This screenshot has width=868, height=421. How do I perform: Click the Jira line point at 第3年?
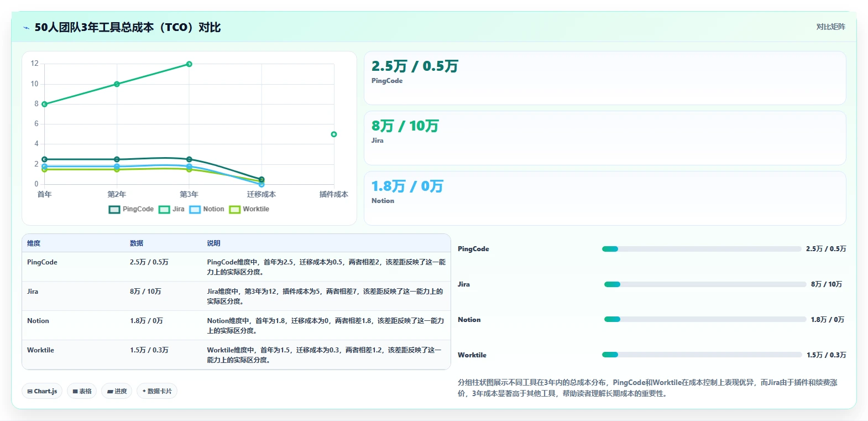pos(189,64)
